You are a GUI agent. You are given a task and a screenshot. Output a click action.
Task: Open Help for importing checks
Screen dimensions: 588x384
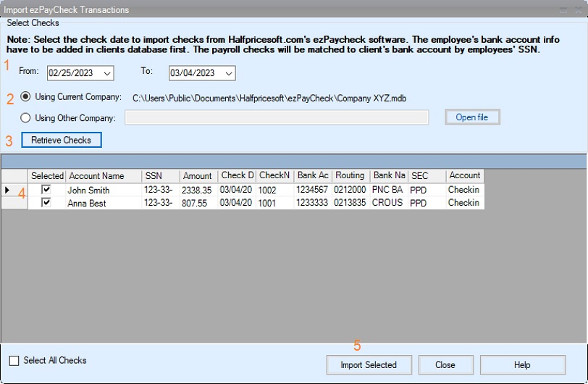click(x=521, y=364)
